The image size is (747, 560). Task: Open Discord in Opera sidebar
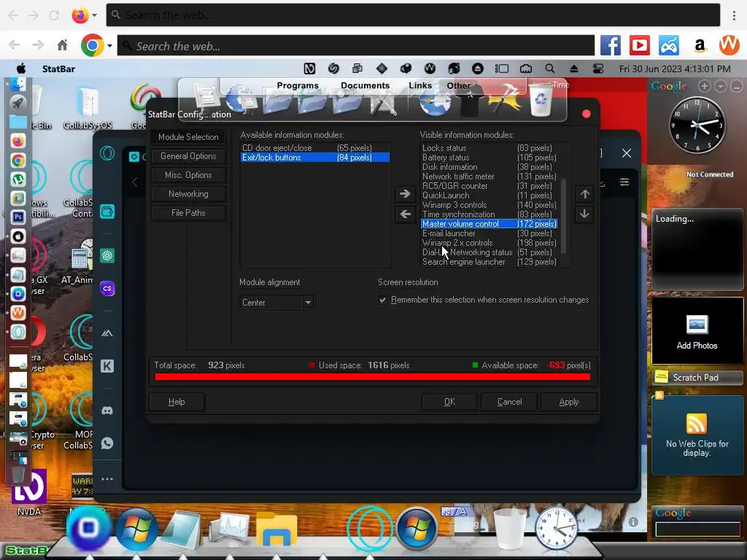point(107,411)
